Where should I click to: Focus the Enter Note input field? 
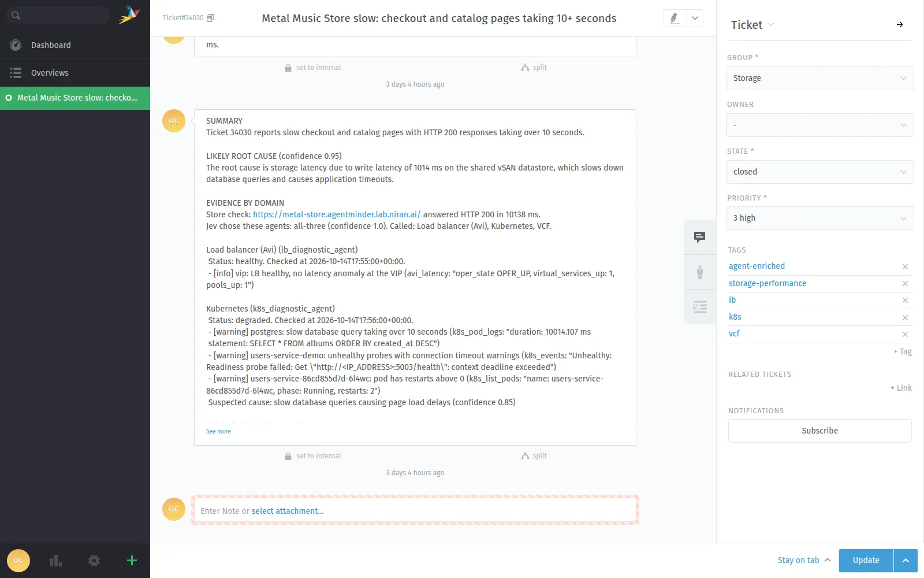click(x=415, y=510)
